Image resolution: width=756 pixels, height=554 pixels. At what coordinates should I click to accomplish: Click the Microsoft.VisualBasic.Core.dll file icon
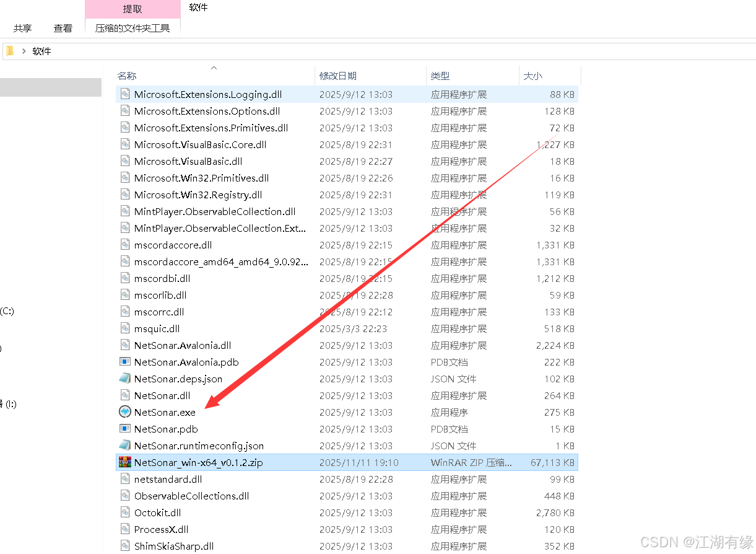[x=124, y=144]
